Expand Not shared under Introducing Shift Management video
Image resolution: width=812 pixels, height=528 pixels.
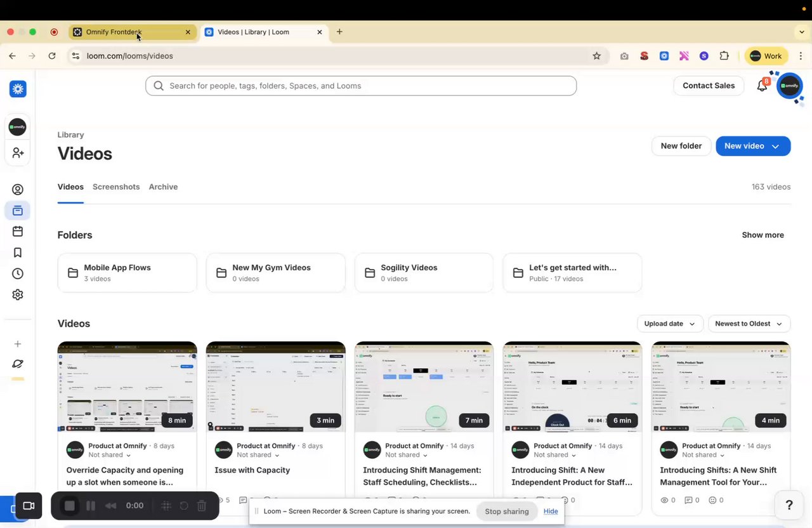pos(407,455)
